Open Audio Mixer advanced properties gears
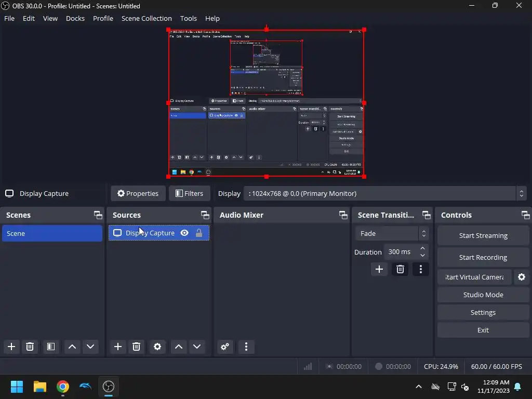Screen dimensions: 532x399 click(x=224, y=347)
